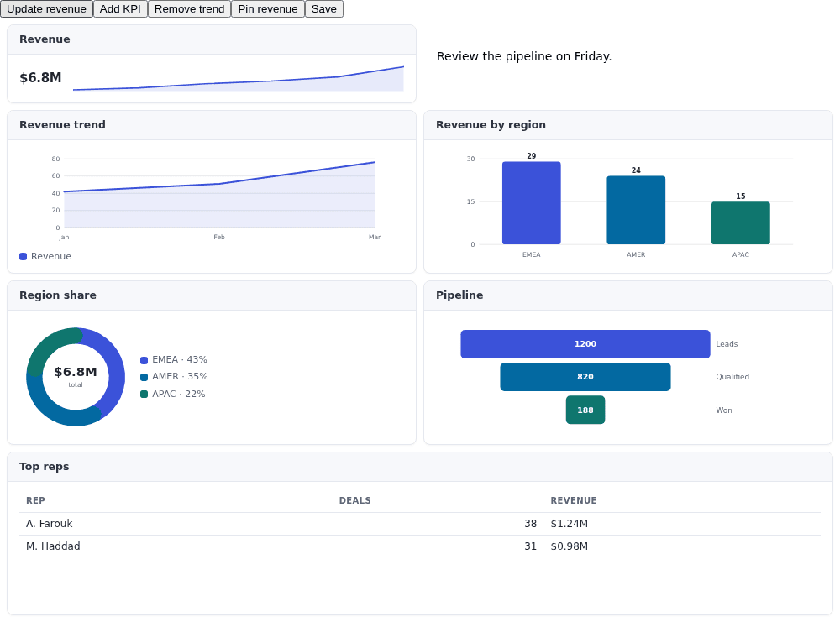Select the EMEA bar in Revenue by region
Viewport: 840px width, 622px height.
(x=532, y=203)
